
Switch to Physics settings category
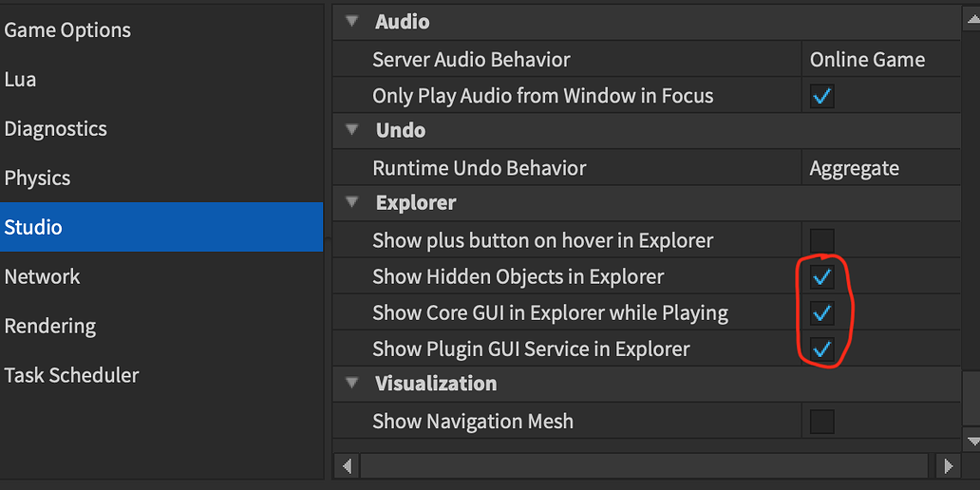(x=37, y=179)
